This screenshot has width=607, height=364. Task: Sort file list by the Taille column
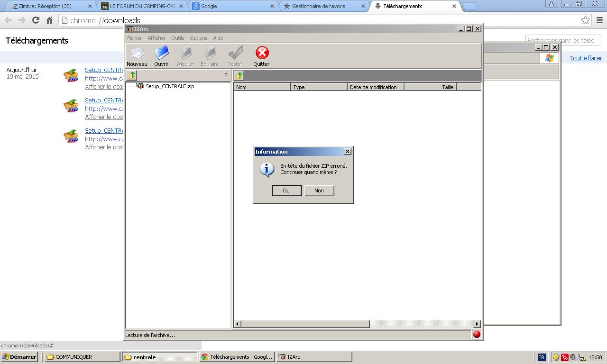tap(430, 87)
